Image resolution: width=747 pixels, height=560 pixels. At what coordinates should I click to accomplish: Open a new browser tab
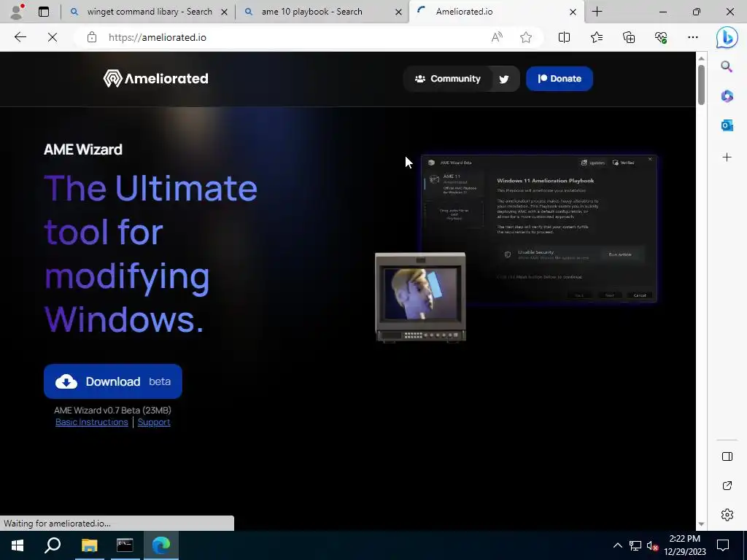tap(597, 12)
